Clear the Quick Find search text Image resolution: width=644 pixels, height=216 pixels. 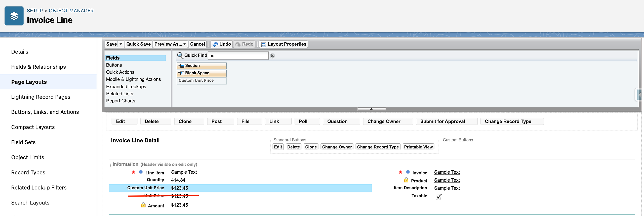272,56
